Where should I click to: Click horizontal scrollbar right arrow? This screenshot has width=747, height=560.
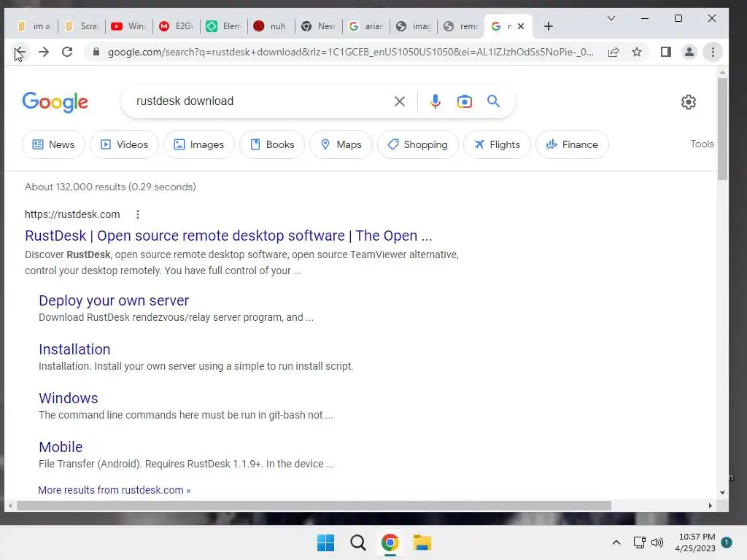click(x=710, y=506)
